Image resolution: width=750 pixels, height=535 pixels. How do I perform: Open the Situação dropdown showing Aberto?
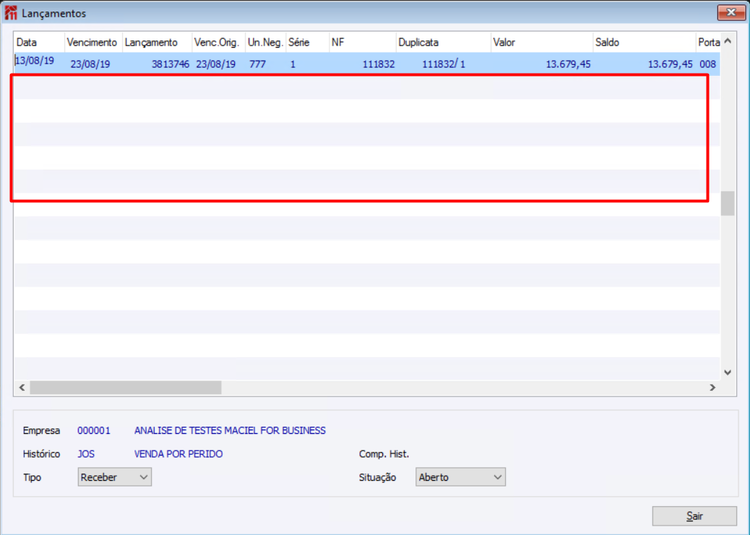click(x=460, y=477)
